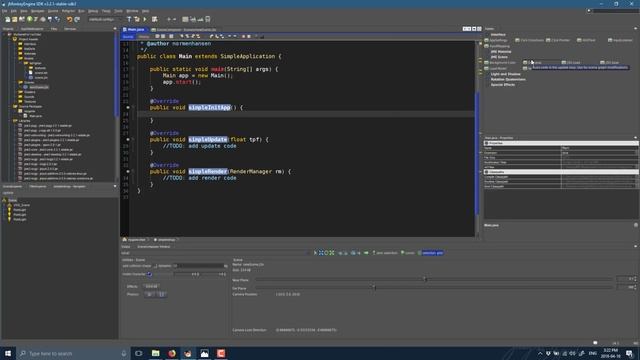
Task: Collapse the simpleInitApp method fold marker
Action: point(133,107)
